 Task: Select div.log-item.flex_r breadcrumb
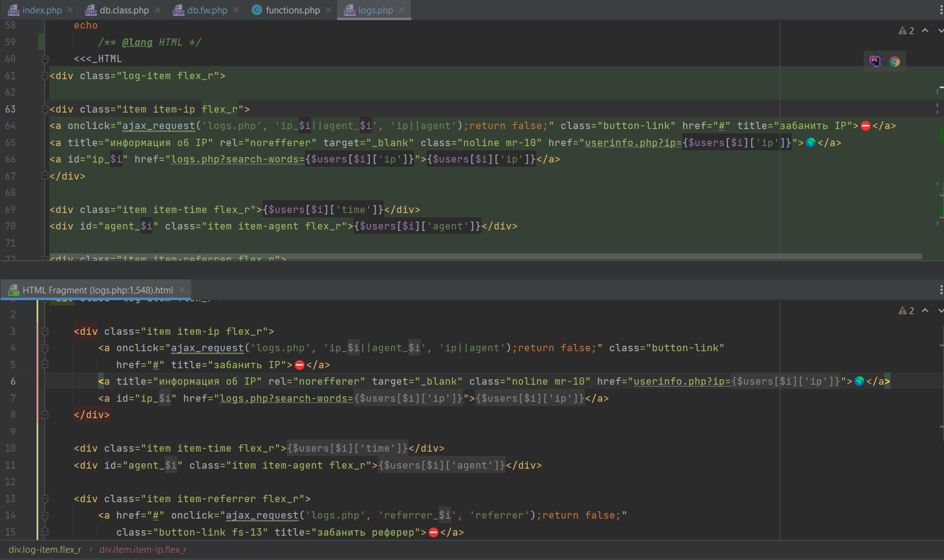[x=44, y=550]
